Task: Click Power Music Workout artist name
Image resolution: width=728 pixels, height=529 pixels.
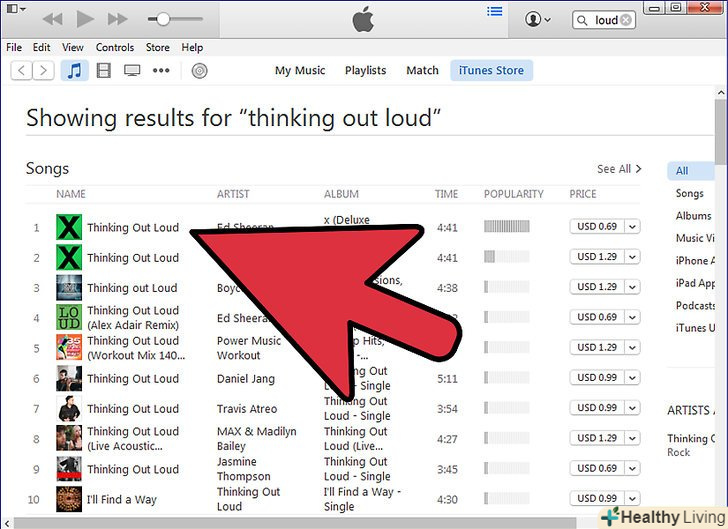Action: click(x=248, y=348)
